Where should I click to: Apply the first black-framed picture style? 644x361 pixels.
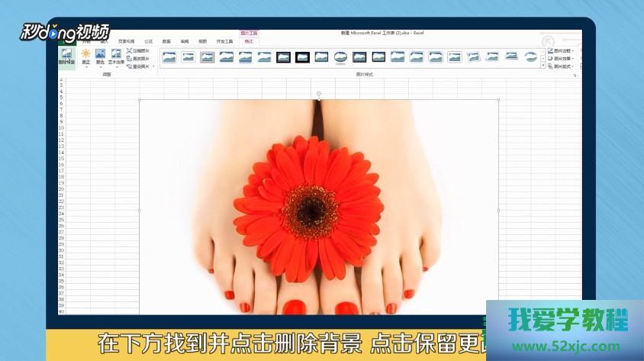pos(283,57)
